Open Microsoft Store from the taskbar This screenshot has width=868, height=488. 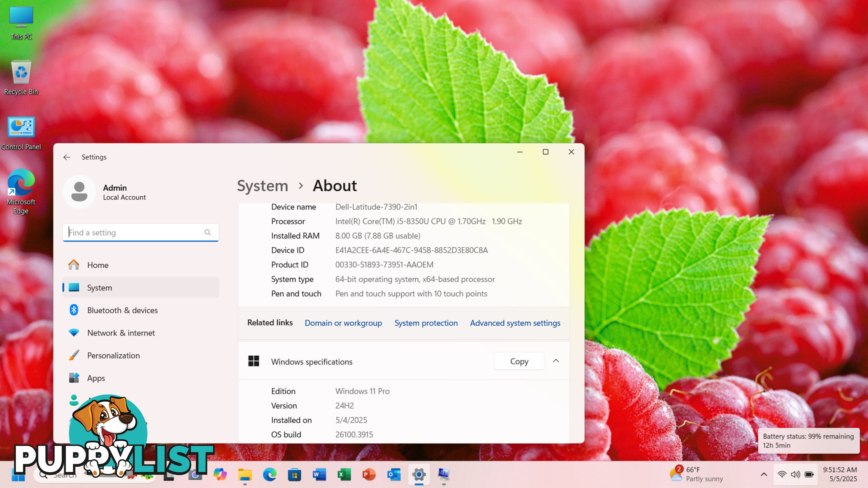pos(295,474)
